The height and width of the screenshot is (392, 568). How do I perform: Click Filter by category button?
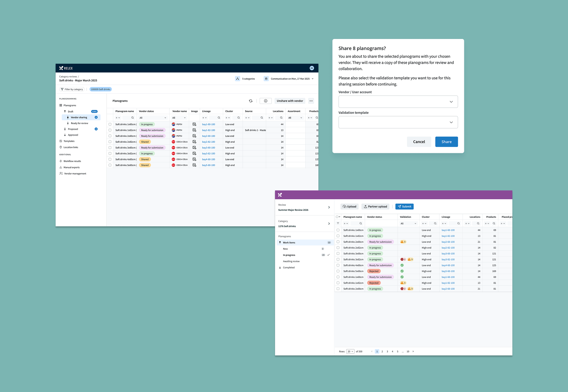pyautogui.click(x=72, y=89)
